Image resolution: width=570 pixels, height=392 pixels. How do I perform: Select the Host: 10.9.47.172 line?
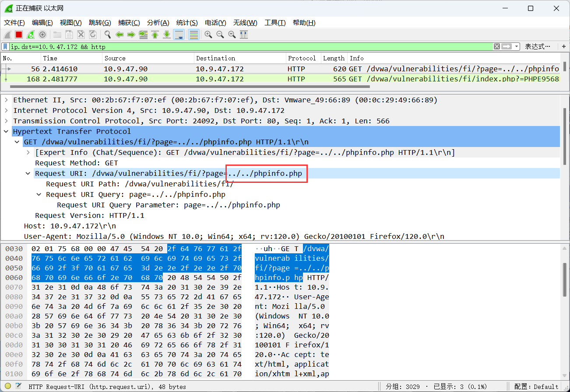70,226
